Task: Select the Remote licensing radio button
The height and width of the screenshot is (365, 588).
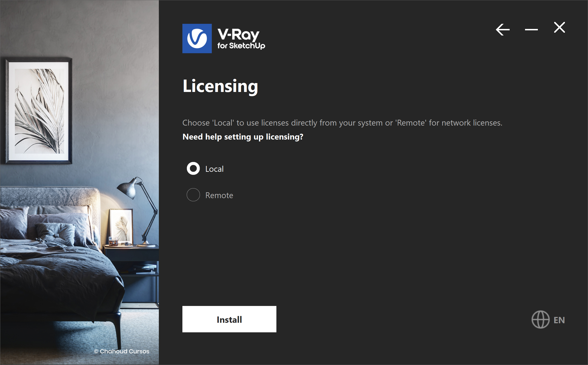Action: 193,195
